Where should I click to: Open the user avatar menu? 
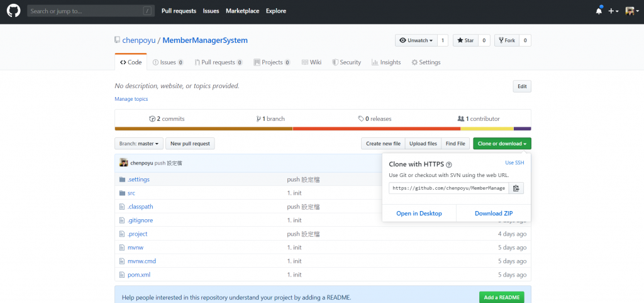click(x=631, y=11)
